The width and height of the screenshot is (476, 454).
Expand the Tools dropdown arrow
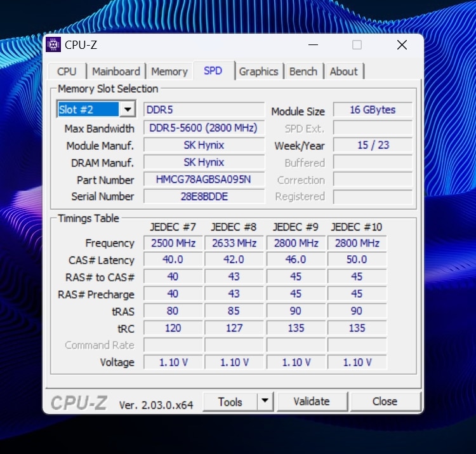(x=265, y=401)
